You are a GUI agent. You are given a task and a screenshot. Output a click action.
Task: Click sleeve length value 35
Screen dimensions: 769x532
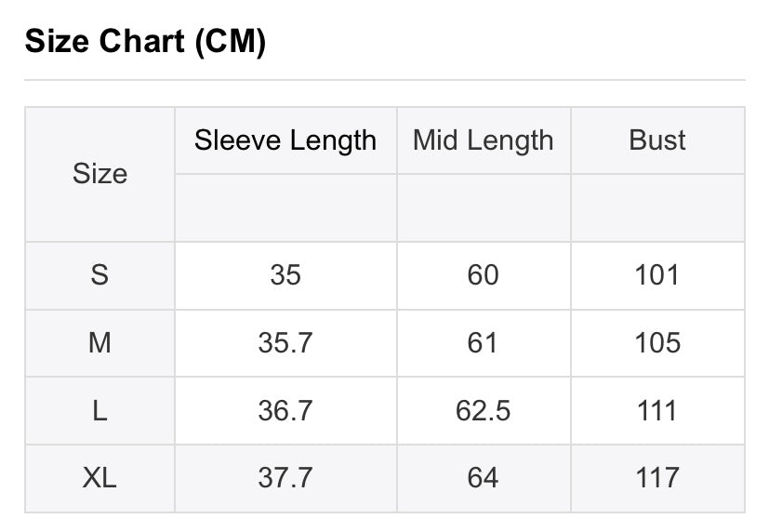tap(285, 274)
